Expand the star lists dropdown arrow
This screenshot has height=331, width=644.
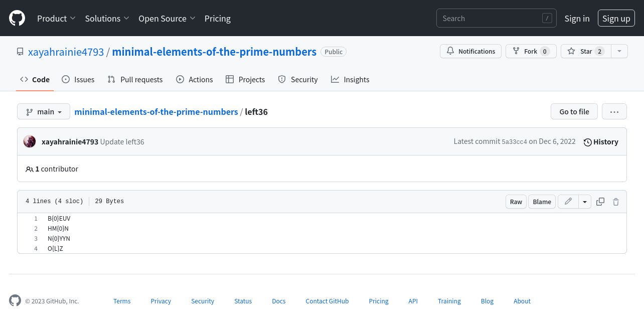click(619, 51)
